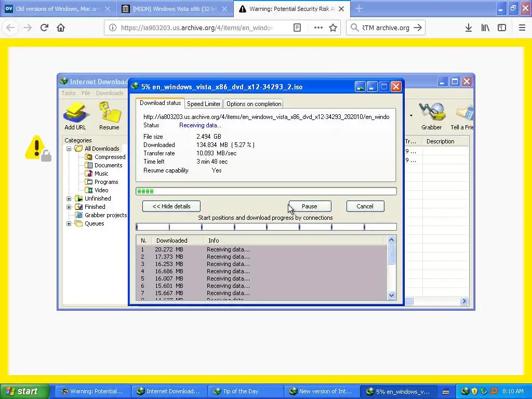Image resolution: width=532 pixels, height=399 pixels.
Task: Open the Downloads menu in IDM
Action: pos(110,93)
